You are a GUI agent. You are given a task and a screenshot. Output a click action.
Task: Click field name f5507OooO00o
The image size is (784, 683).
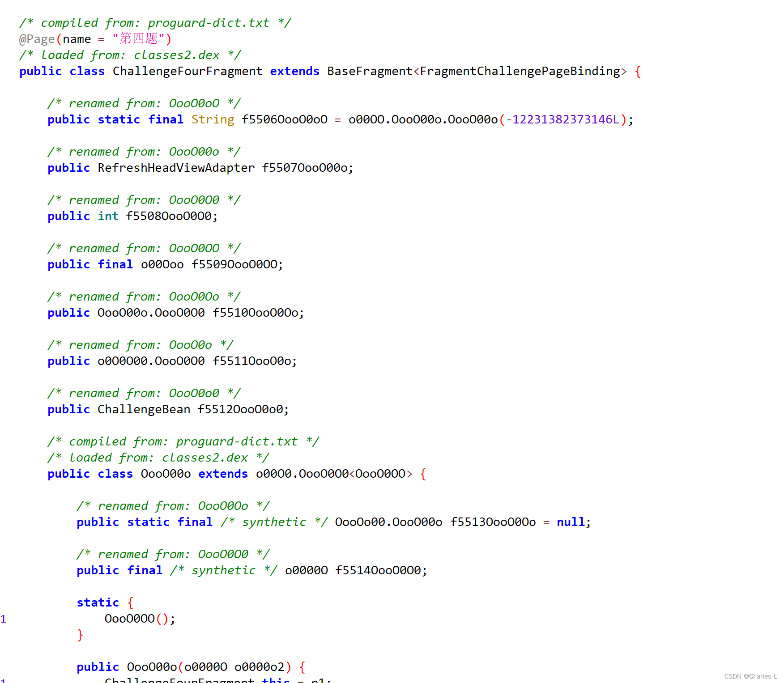click(x=305, y=168)
